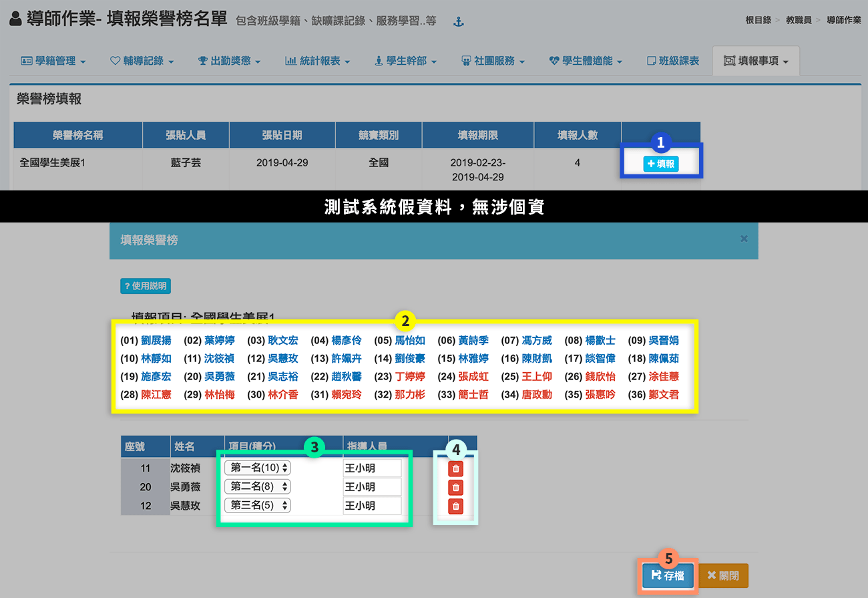868x598 pixels.
Task: Select student (28) 陳江憲
Action: coord(156,394)
